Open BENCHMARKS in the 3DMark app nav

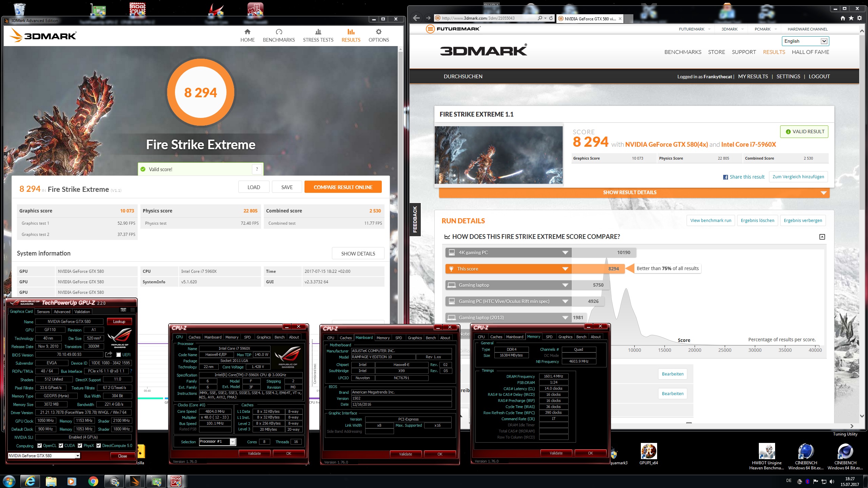[279, 36]
